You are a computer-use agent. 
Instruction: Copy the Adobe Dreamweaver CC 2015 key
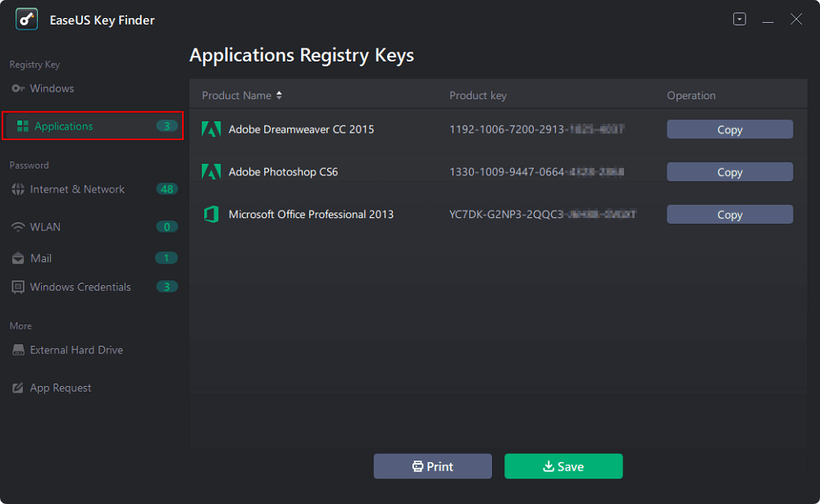(x=729, y=129)
